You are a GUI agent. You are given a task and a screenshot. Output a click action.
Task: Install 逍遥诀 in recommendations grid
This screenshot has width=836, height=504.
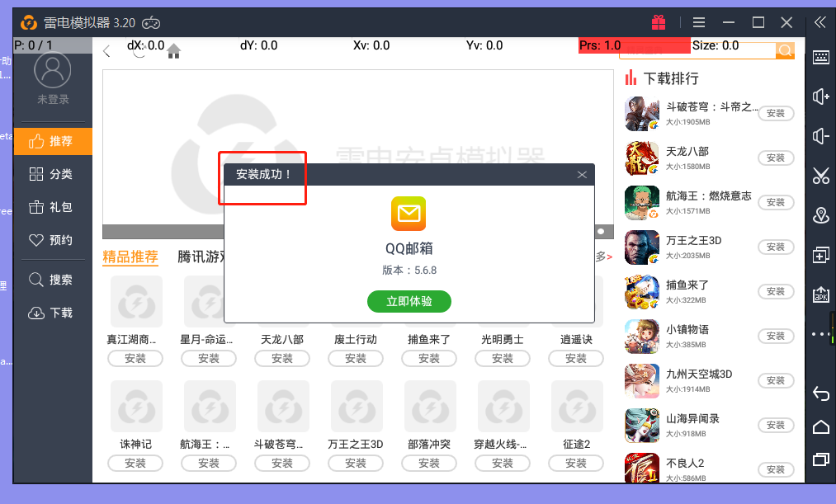(x=576, y=359)
